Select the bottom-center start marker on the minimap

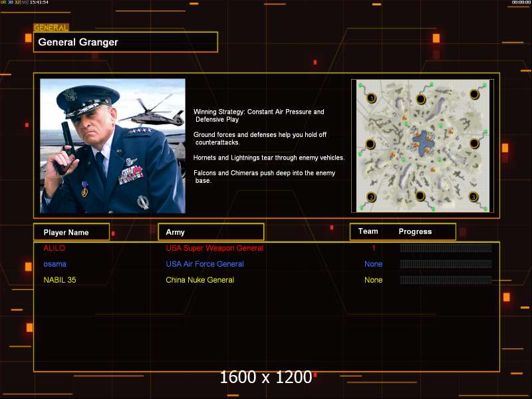point(420,196)
